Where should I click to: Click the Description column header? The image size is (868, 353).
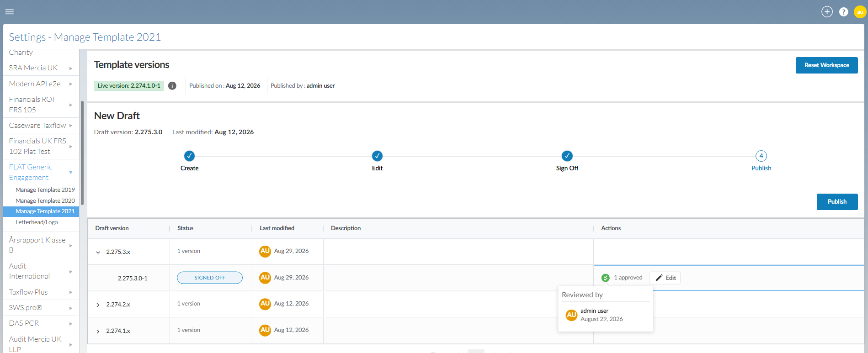(346, 228)
